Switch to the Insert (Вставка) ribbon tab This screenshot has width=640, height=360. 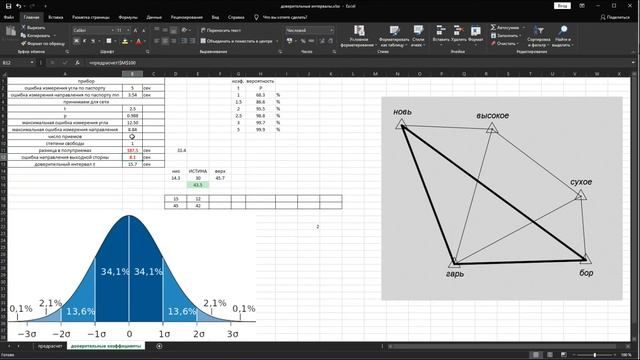tap(56, 17)
